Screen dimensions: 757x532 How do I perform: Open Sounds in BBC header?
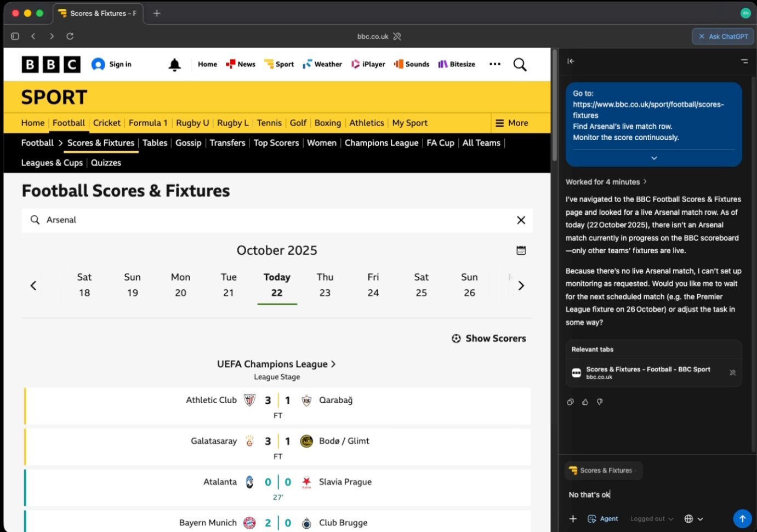pyautogui.click(x=412, y=64)
